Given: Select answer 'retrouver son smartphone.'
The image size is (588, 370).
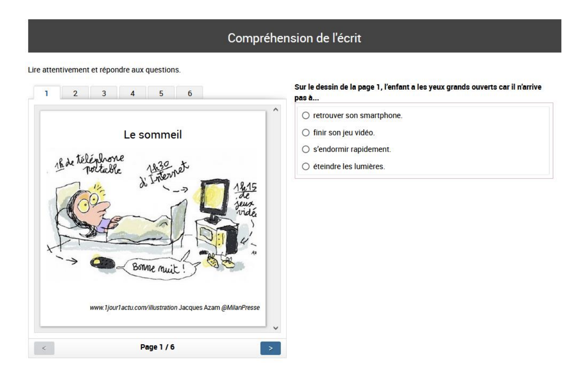Looking at the screenshot, I should tap(306, 116).
